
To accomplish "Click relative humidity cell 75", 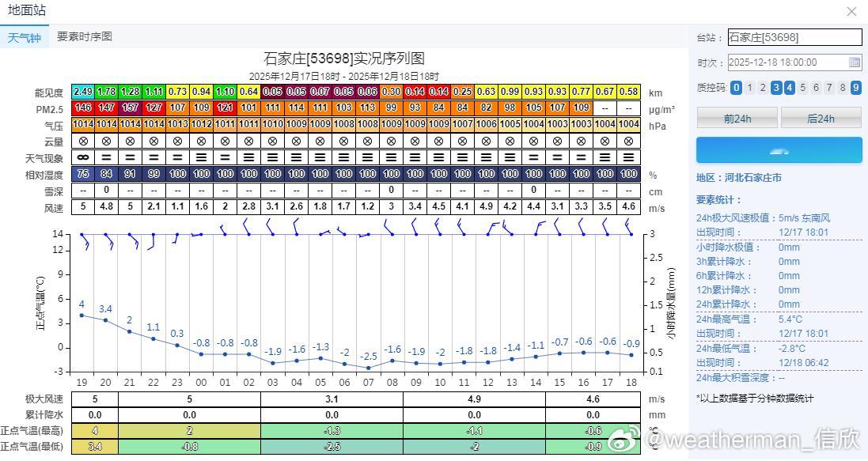I will (83, 174).
